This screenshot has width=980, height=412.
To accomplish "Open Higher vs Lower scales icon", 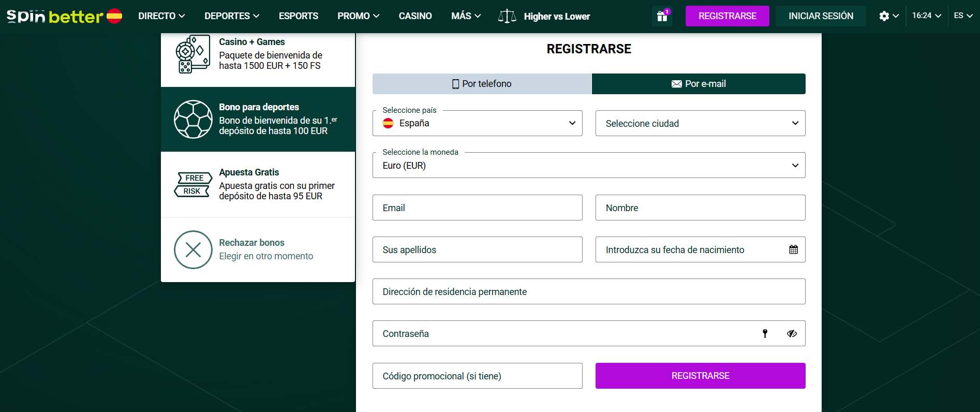I will 507,16.
